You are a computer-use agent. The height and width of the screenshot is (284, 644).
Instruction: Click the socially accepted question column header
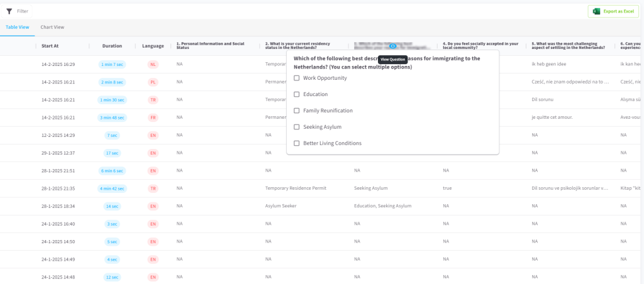[480, 46]
